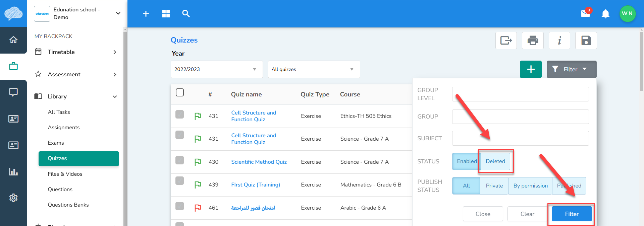
Task: Set publish status to All
Action: (467, 186)
